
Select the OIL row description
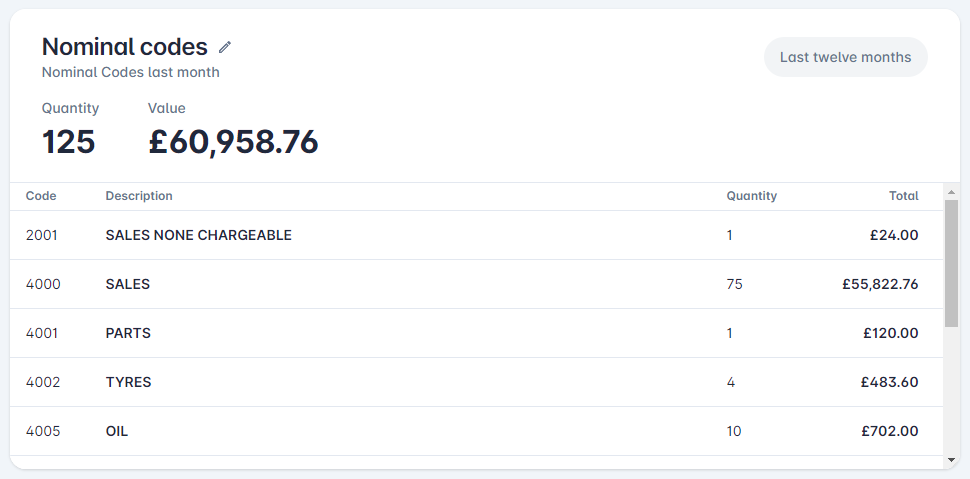[x=117, y=431]
